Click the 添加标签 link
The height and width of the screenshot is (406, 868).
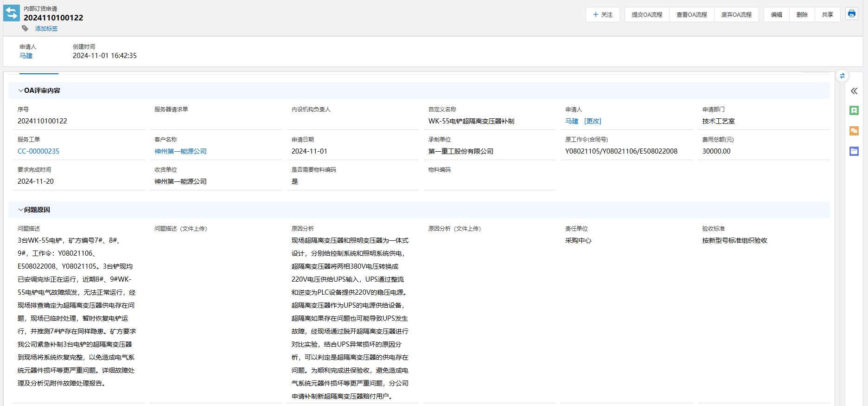coord(46,29)
